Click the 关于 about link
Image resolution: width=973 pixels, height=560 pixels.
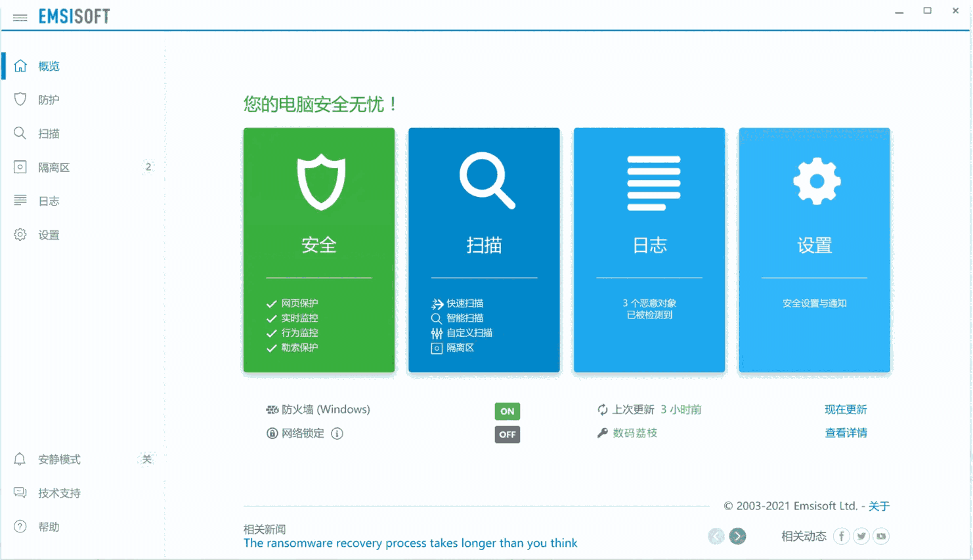[x=878, y=506]
